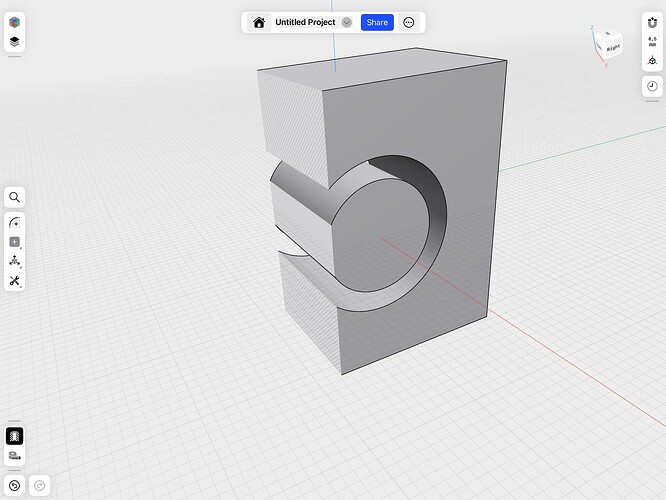Open the Items panel with the colored cube icon
This screenshot has width=666, height=500.
click(x=14, y=22)
